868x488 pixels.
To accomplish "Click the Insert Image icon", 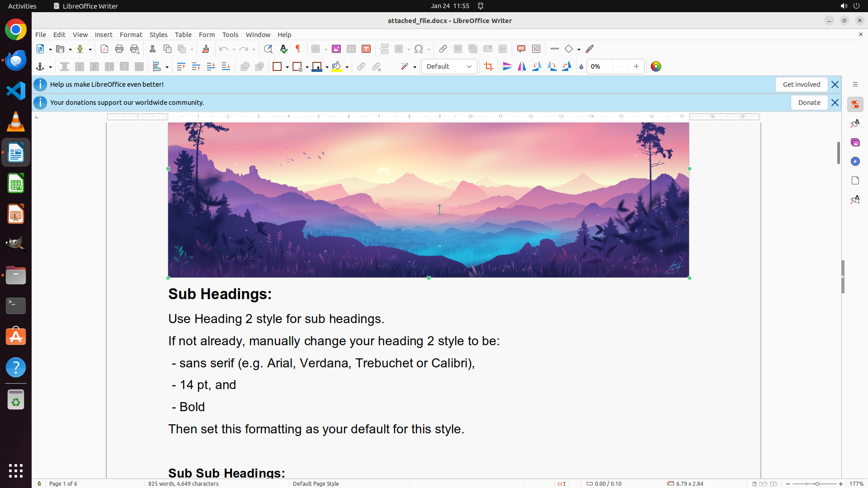I will tap(336, 49).
